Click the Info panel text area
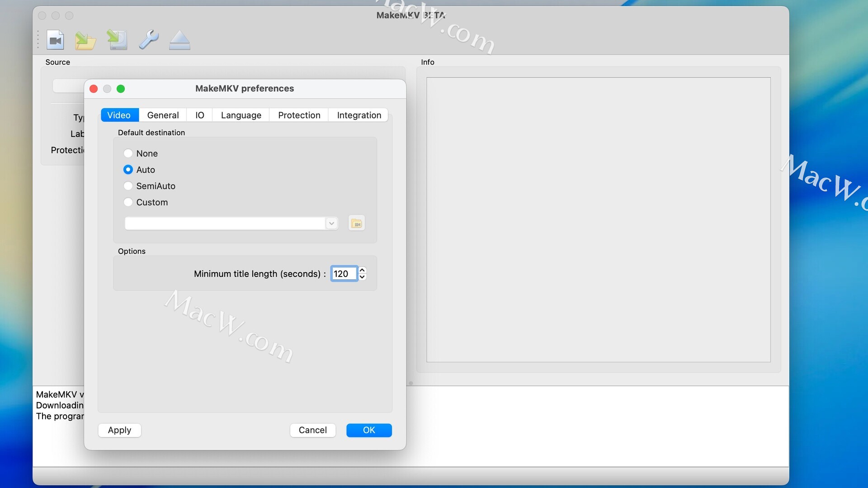The height and width of the screenshot is (488, 868). pyautogui.click(x=599, y=220)
